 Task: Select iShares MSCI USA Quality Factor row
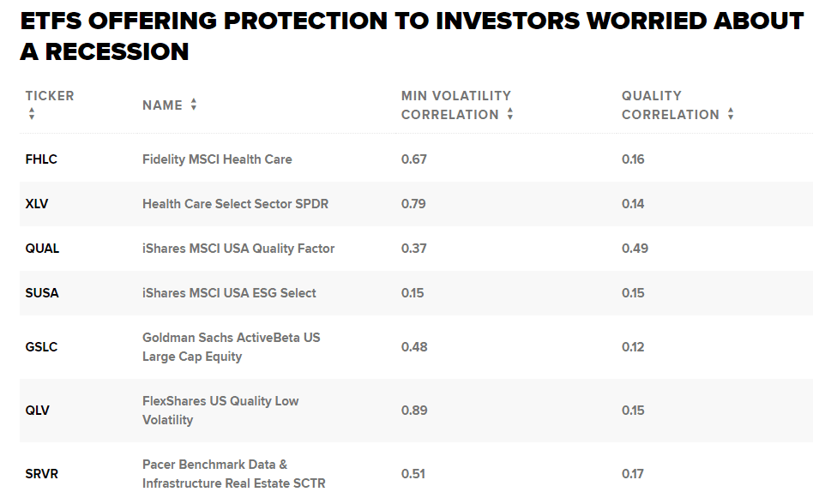pos(238,249)
